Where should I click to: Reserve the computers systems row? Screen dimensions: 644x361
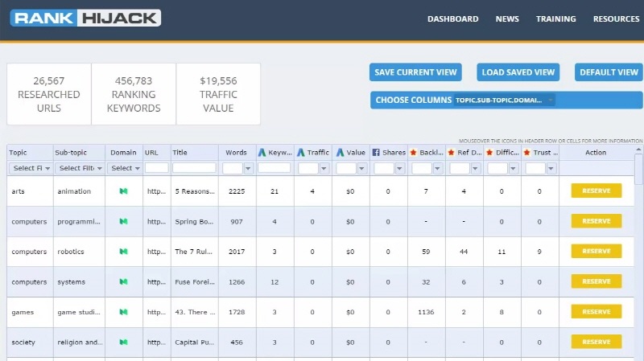(596, 281)
